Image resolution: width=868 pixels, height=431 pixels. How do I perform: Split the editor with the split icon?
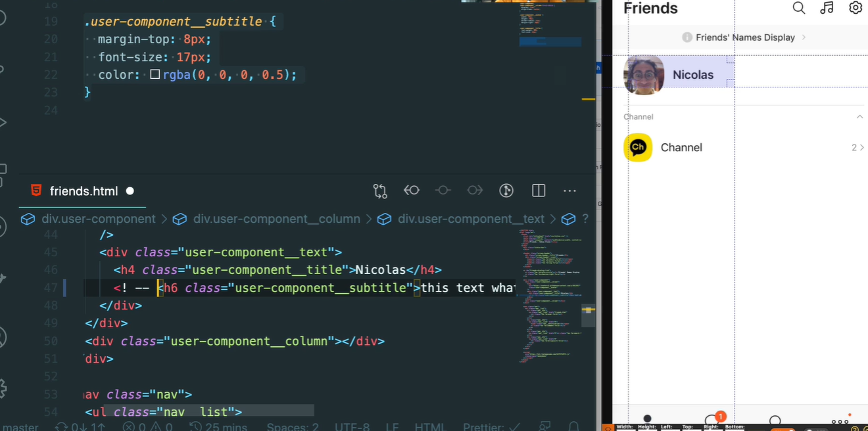click(x=539, y=191)
